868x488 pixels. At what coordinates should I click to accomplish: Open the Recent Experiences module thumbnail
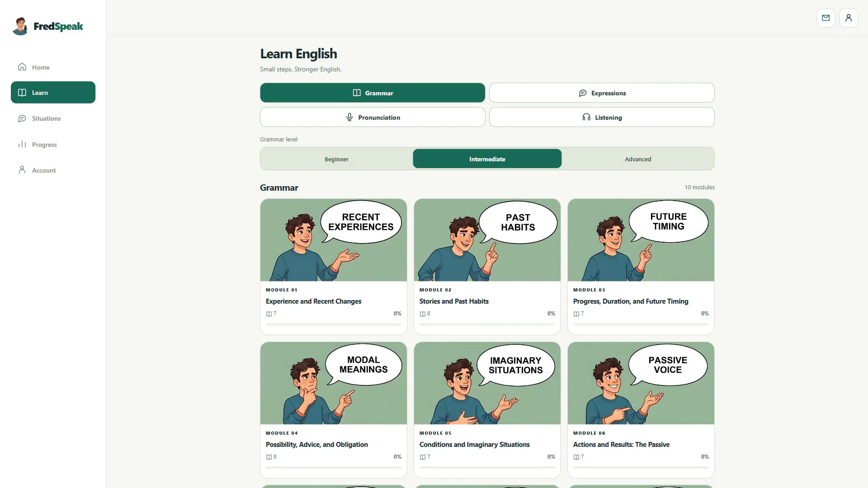334,240
